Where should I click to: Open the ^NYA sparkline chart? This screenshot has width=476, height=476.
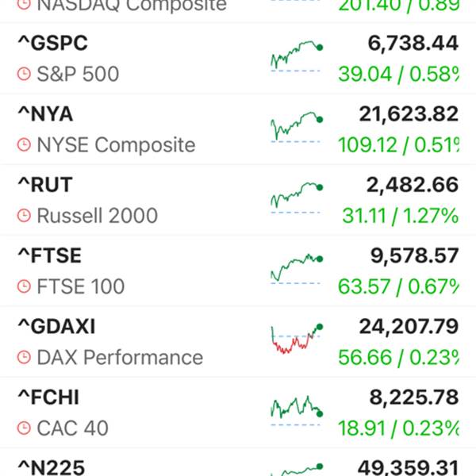(295, 127)
